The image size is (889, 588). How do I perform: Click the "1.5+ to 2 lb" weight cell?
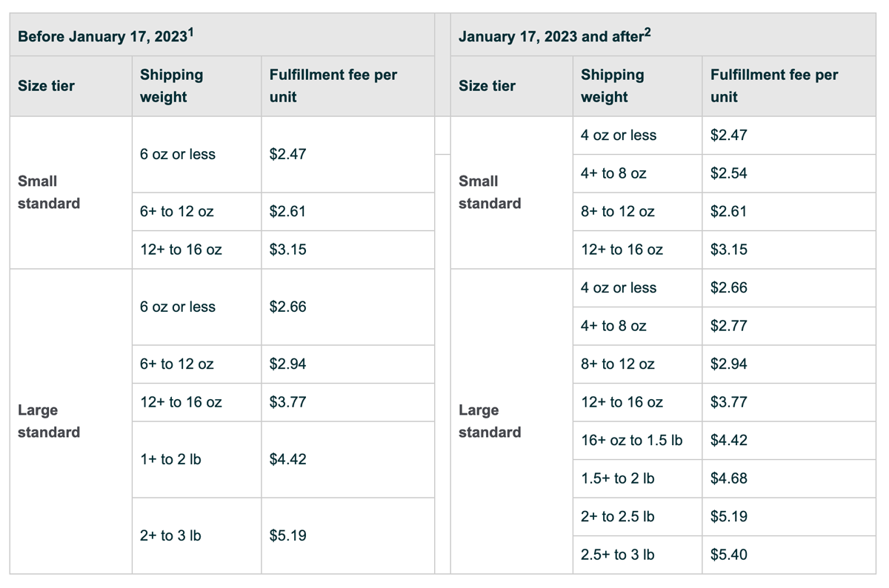[x=617, y=478]
